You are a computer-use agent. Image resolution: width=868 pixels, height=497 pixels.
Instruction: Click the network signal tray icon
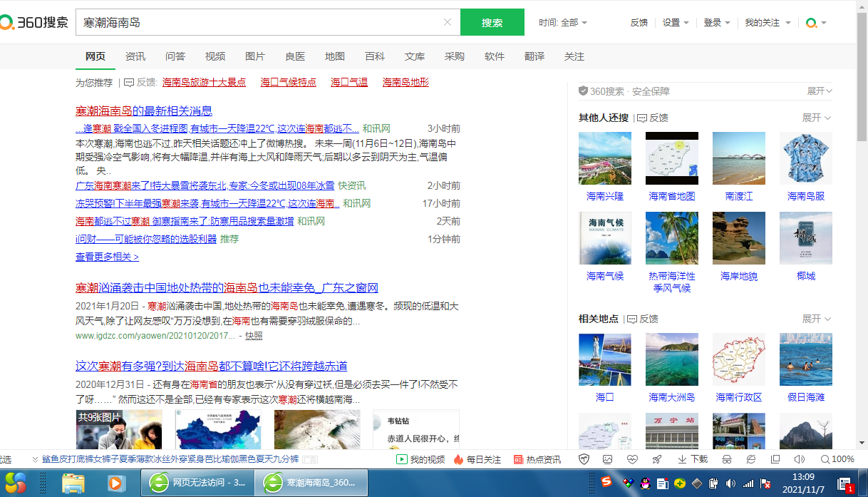[749, 483]
